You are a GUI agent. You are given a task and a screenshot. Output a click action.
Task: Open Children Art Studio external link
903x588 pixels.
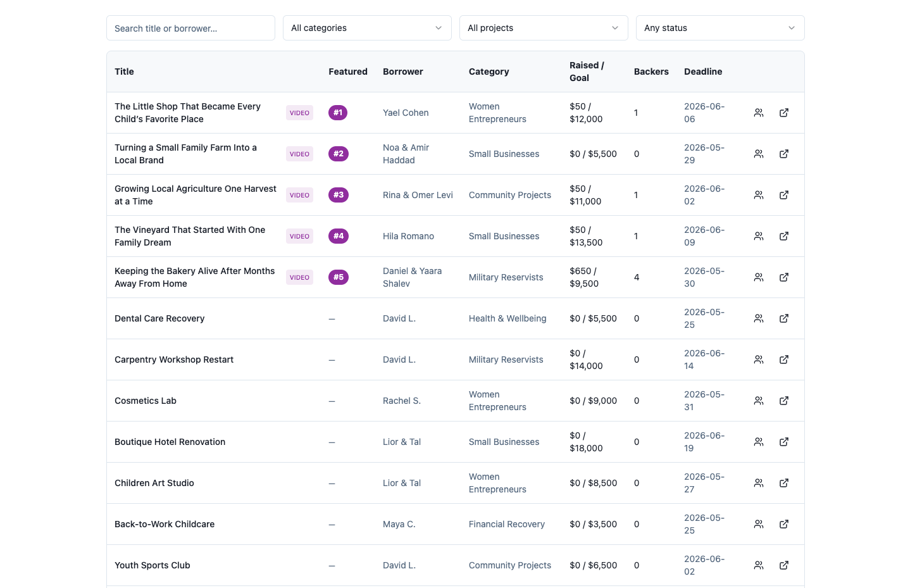pyautogui.click(x=783, y=483)
